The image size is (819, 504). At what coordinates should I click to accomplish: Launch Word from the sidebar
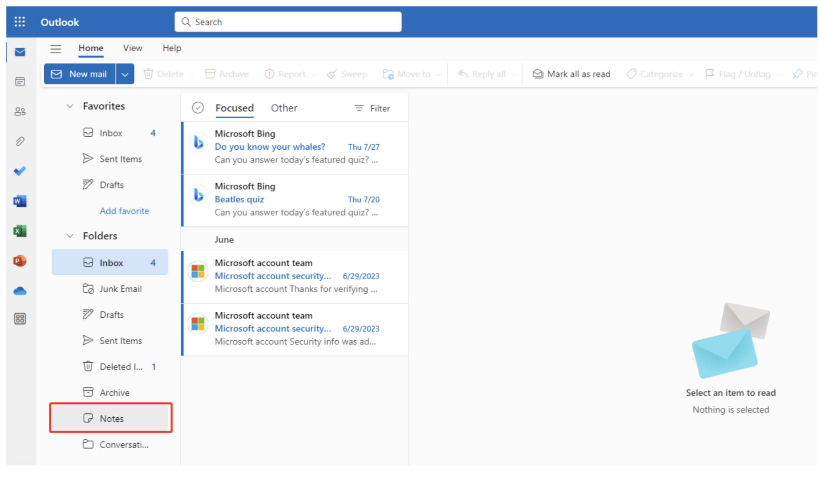tap(20, 201)
